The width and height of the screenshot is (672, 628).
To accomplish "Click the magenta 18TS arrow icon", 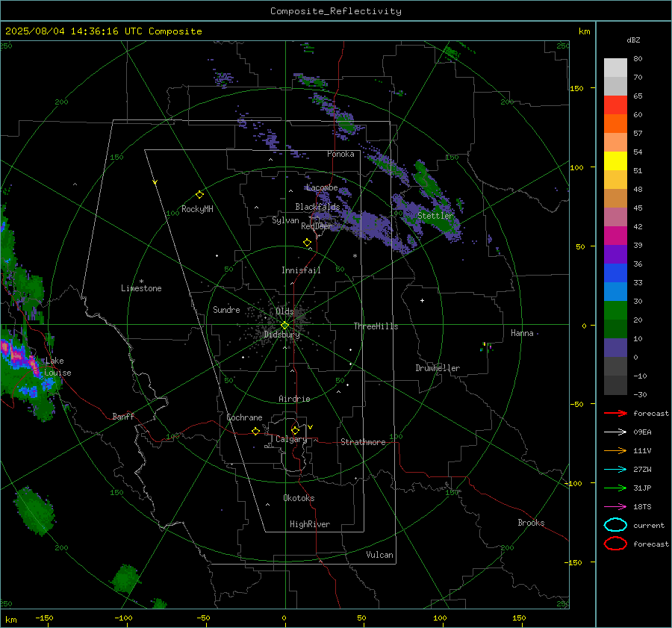I will tap(615, 507).
